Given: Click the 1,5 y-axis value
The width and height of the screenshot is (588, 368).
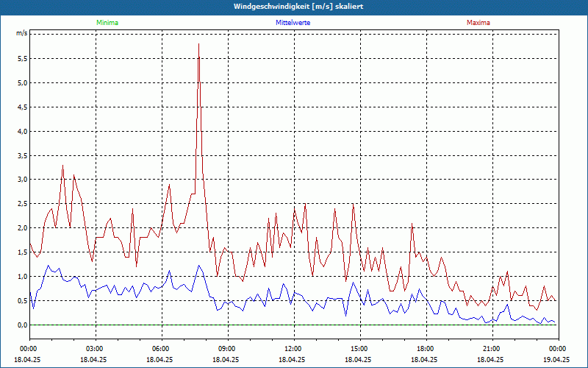Looking at the screenshot, I should tap(23, 252).
